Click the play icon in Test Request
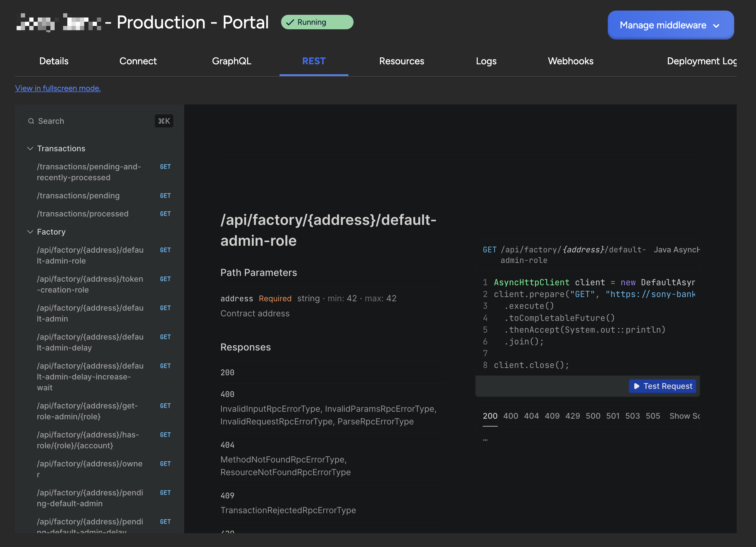Viewport: 756px width, 547px height. [x=636, y=386]
